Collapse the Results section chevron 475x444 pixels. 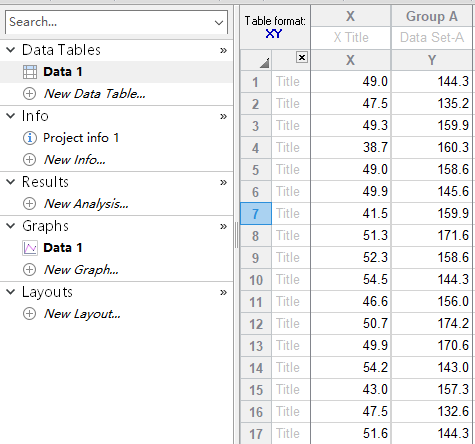coord(11,182)
